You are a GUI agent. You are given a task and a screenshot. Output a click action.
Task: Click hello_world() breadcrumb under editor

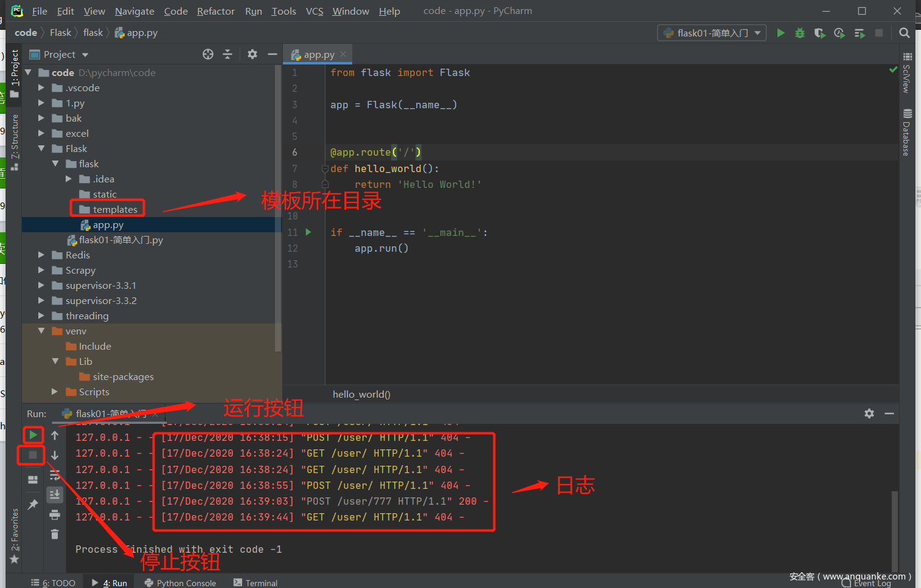[361, 394]
